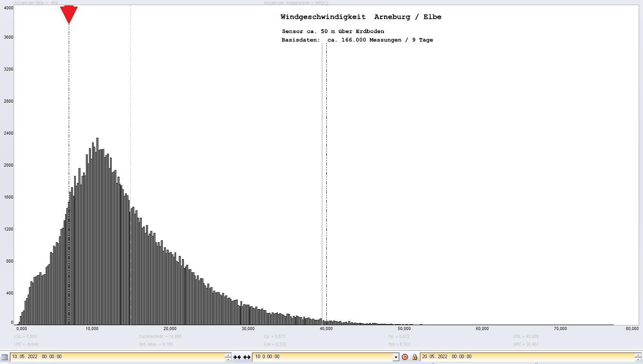Viewport: 643px width, 364px height.
Task: Click the compress time range arrows icon
Action: [x=237, y=357]
